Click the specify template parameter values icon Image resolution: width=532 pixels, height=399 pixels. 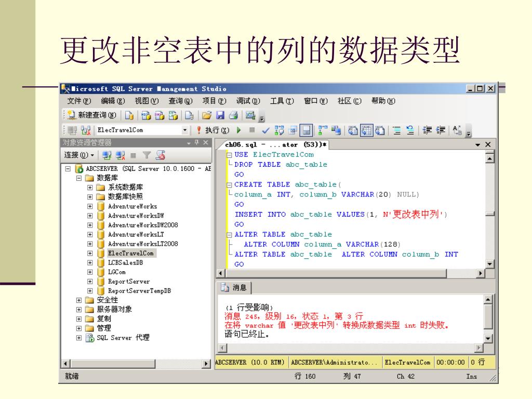coord(457,130)
